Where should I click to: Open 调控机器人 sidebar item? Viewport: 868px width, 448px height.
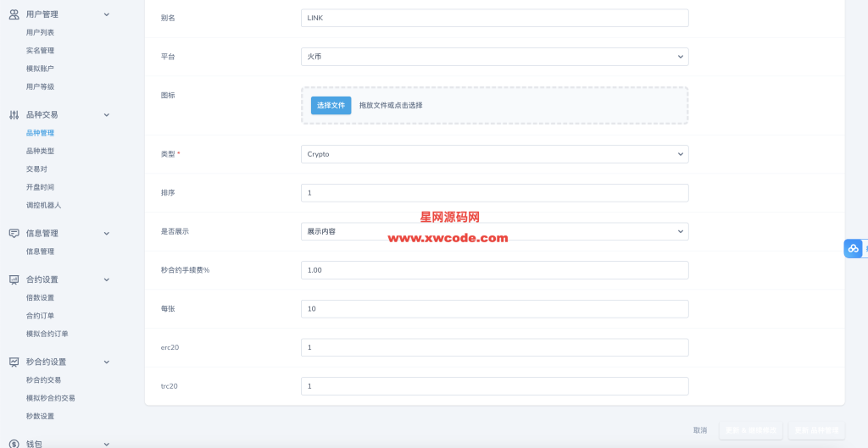43,205
